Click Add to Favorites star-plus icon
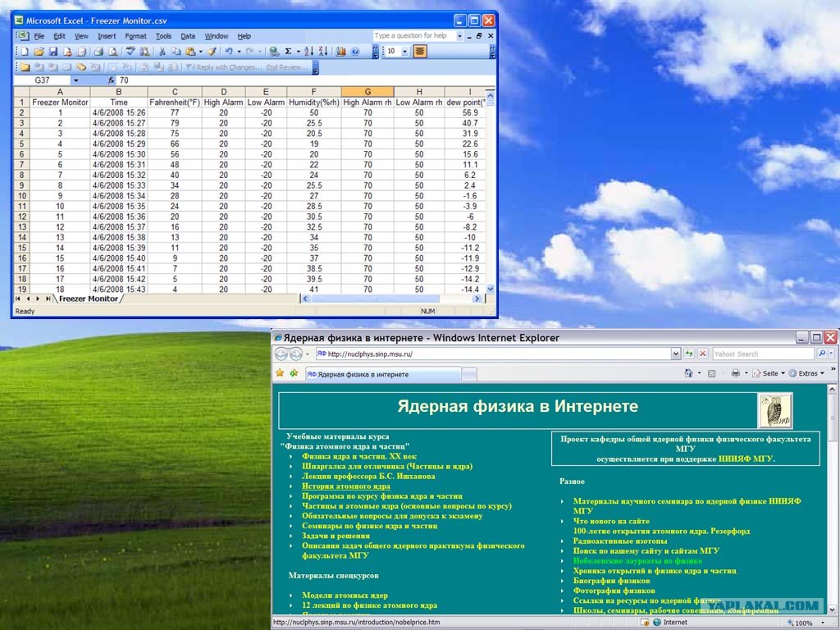Image resolution: width=840 pixels, height=630 pixels. pyautogui.click(x=294, y=373)
